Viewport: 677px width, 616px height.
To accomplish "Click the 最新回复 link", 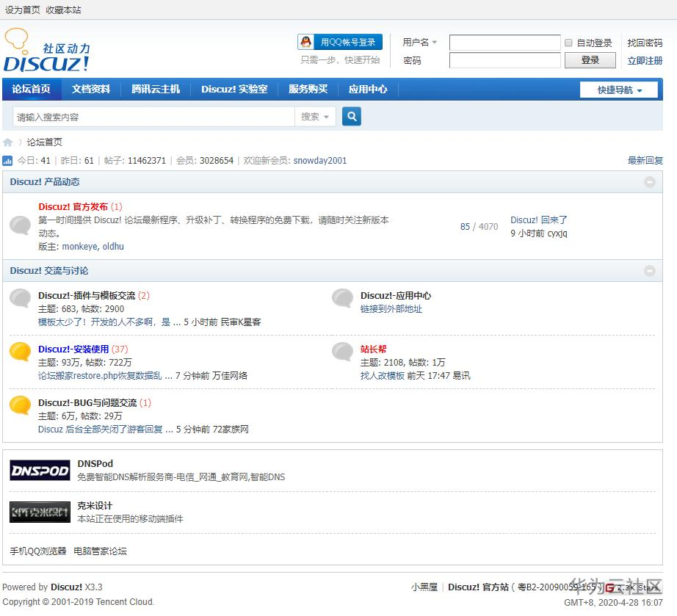I will [x=645, y=161].
